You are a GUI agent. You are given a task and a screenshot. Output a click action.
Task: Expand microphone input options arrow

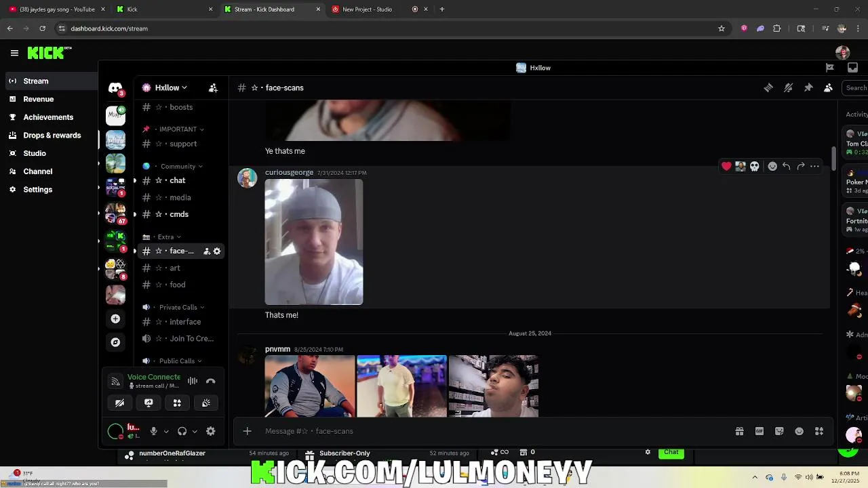(x=166, y=431)
